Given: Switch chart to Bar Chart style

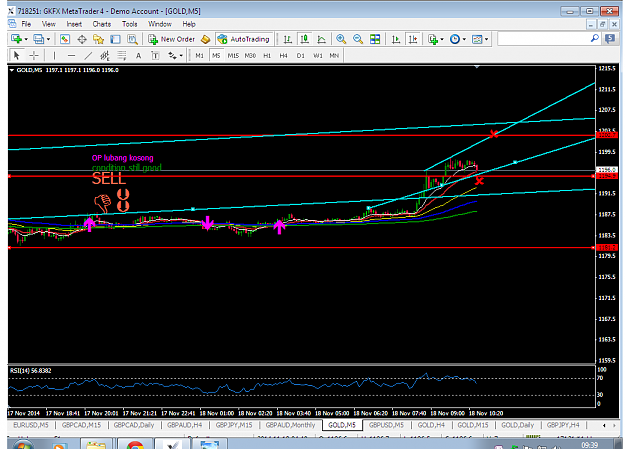Looking at the screenshot, I should tap(287, 39).
